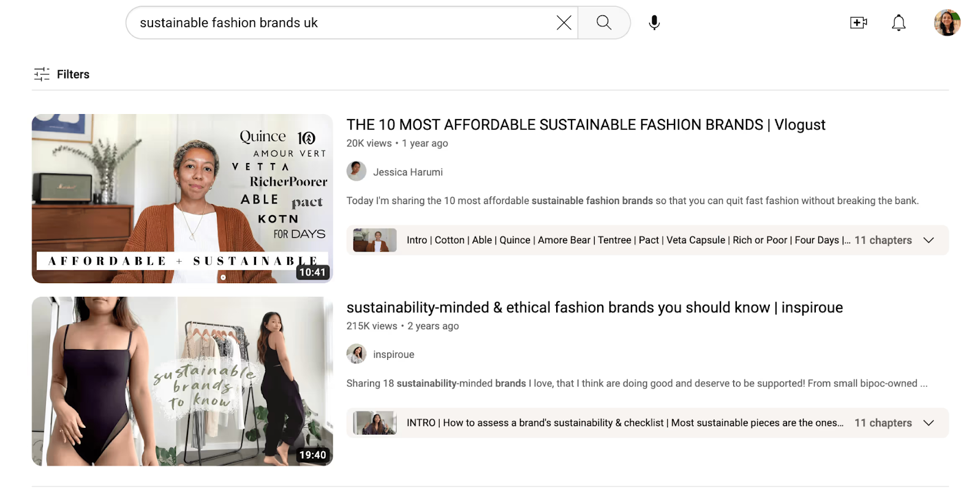This screenshot has width=980, height=496.
Task: Clear the search box with the X icon
Action: (x=563, y=23)
